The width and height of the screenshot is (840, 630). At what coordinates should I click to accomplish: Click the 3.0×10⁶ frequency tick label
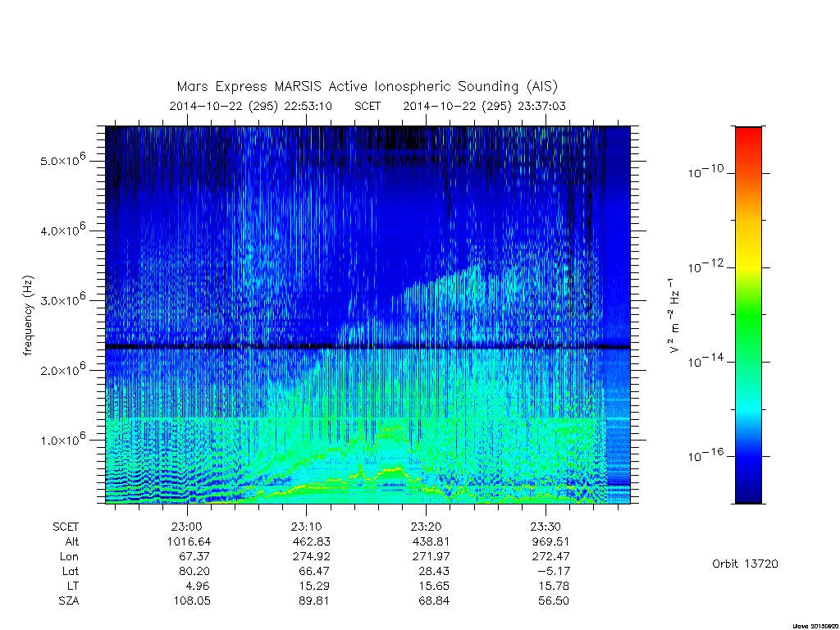tap(63, 299)
